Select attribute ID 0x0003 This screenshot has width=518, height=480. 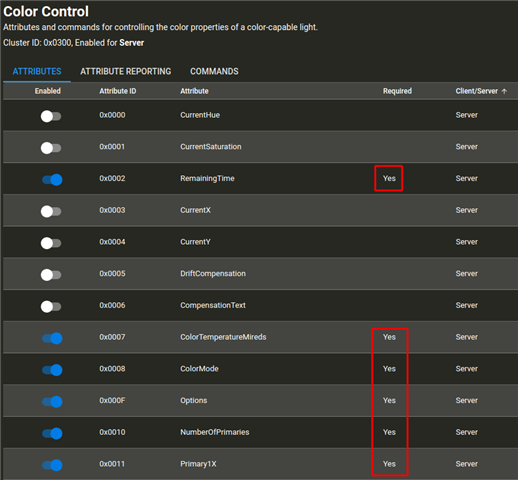(x=112, y=210)
